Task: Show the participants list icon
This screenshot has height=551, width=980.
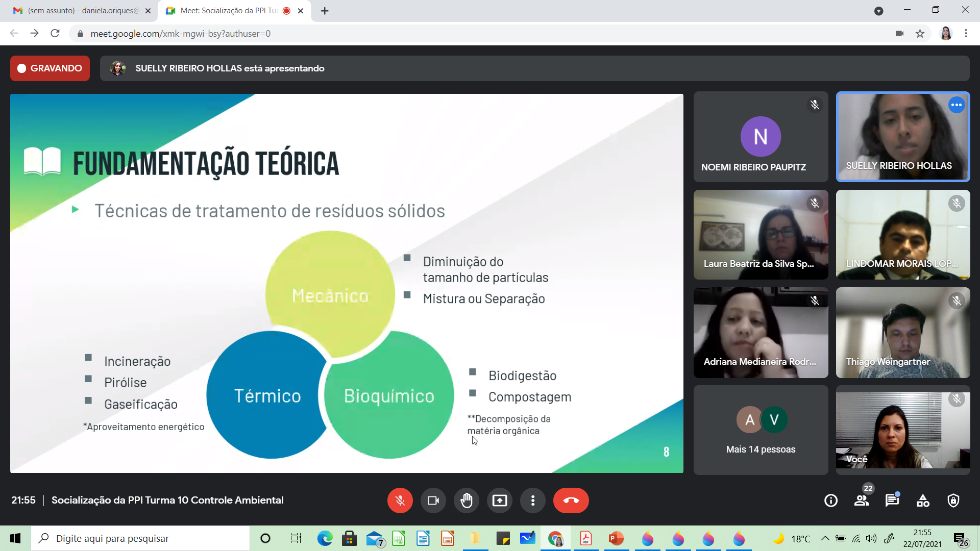Action: click(862, 500)
